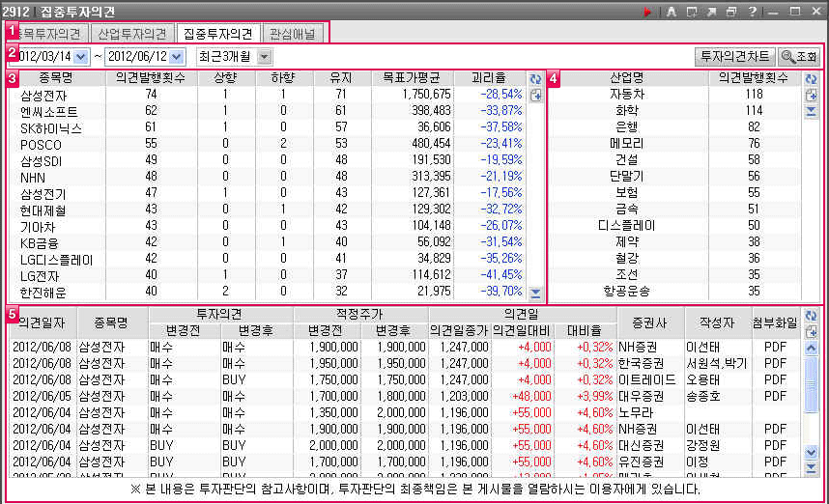
Task: Sort by 괴리율 column header
Action: point(489,77)
